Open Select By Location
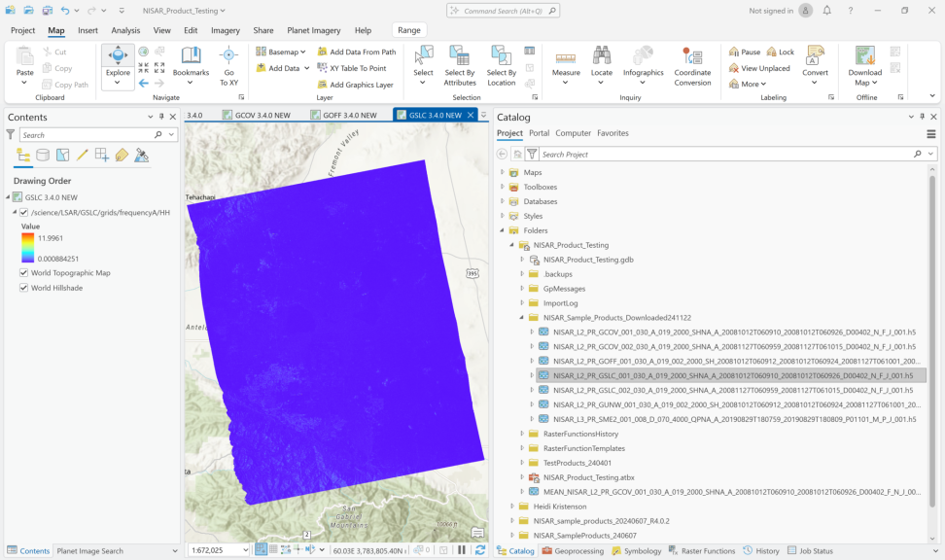The width and height of the screenshot is (945, 560). 501,66
